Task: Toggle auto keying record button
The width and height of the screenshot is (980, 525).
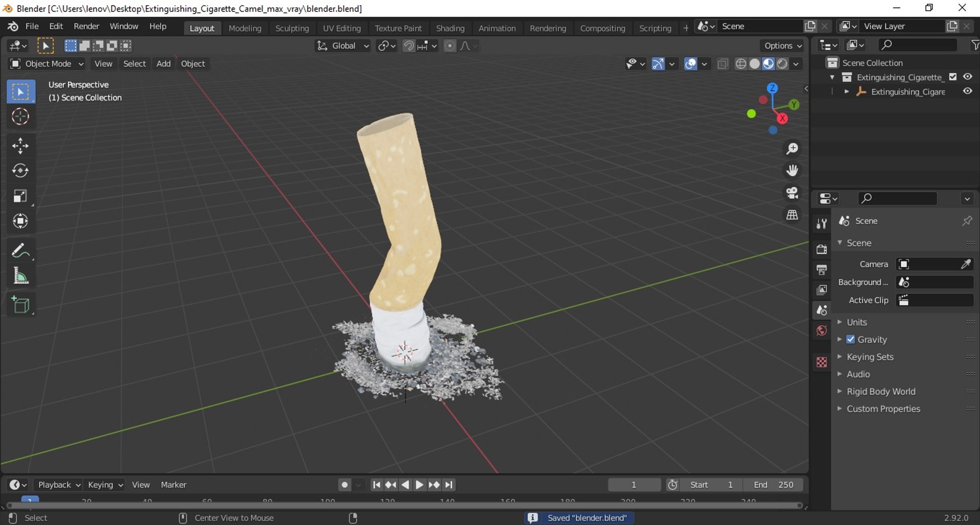Action: (x=345, y=485)
